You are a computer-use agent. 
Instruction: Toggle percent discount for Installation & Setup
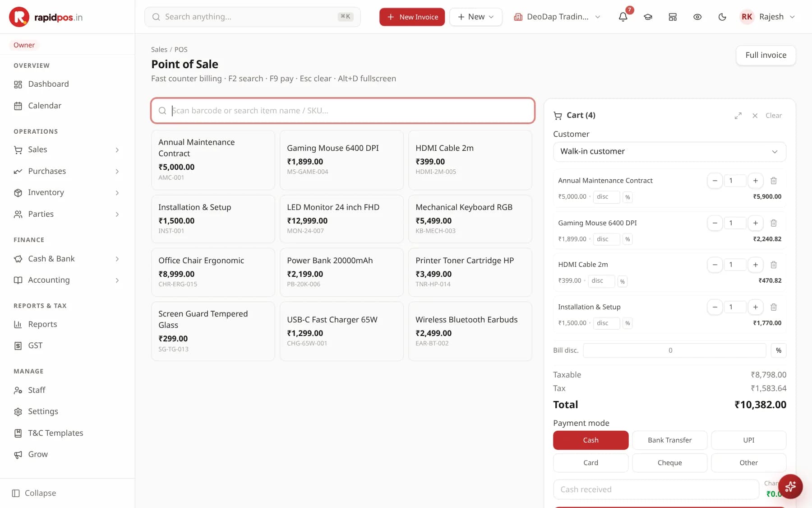[x=627, y=323]
